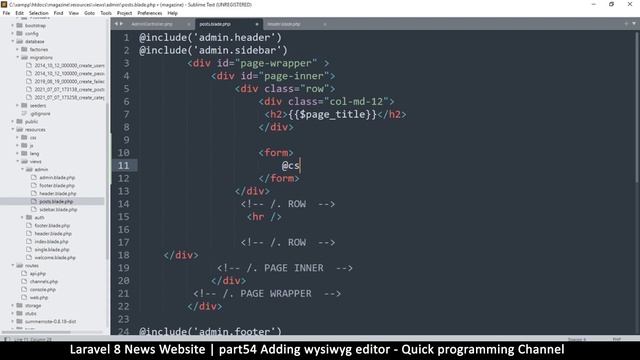
Task: Expand the storage folder
Action: tap(13, 305)
